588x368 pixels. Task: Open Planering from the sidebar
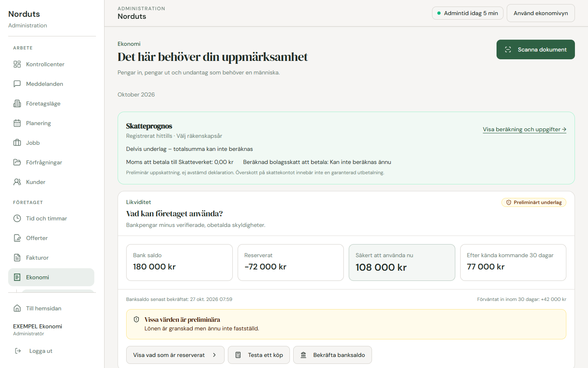[51, 123]
